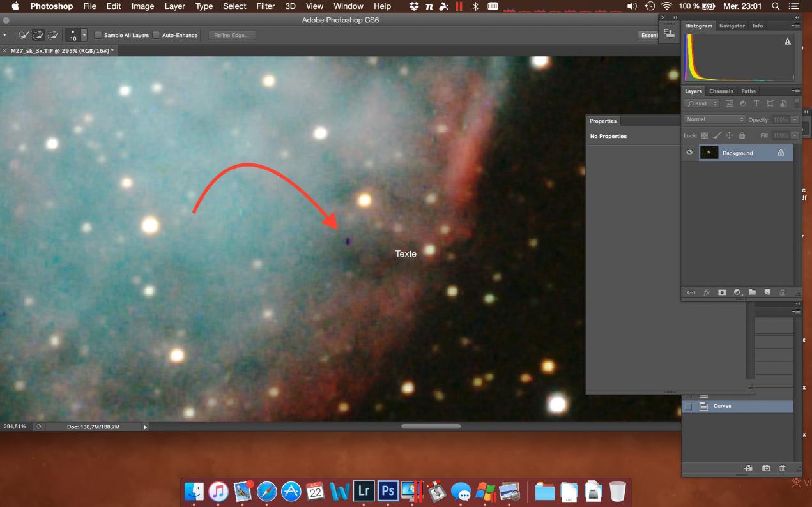Open the Layers panel options menu
The height and width of the screenshot is (507, 812).
point(795,91)
